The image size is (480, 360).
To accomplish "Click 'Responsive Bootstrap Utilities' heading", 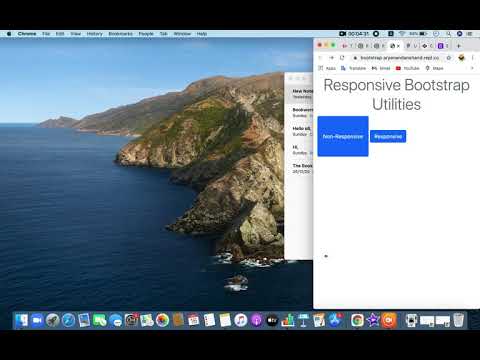I will pos(397,95).
